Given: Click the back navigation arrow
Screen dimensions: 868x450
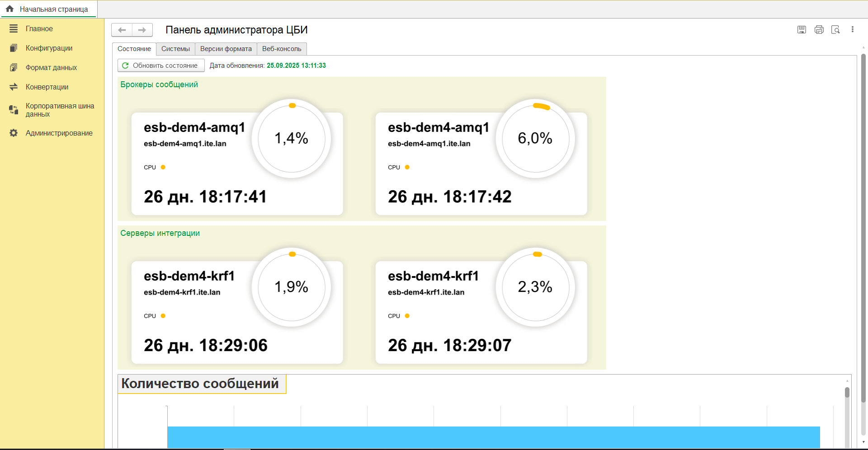Looking at the screenshot, I should pos(122,30).
